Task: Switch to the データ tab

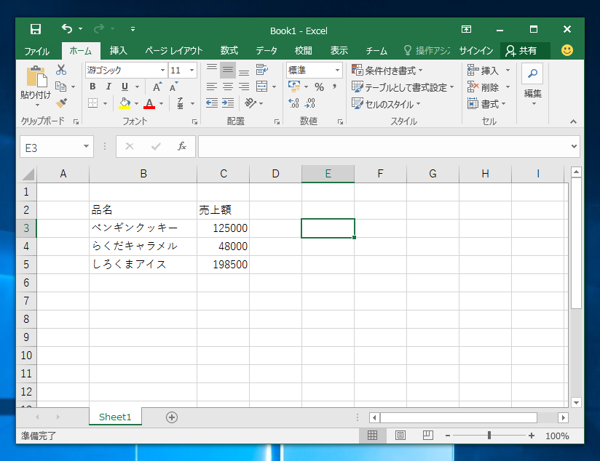Action: [x=267, y=51]
